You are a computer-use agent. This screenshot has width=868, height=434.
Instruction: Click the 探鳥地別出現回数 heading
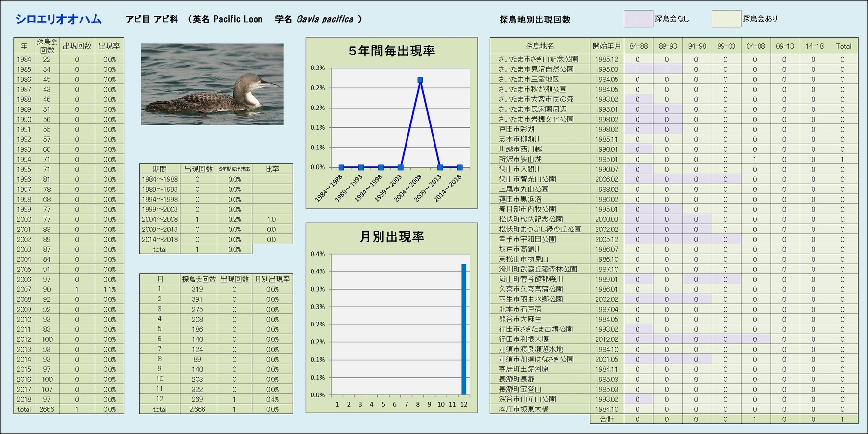(534, 20)
